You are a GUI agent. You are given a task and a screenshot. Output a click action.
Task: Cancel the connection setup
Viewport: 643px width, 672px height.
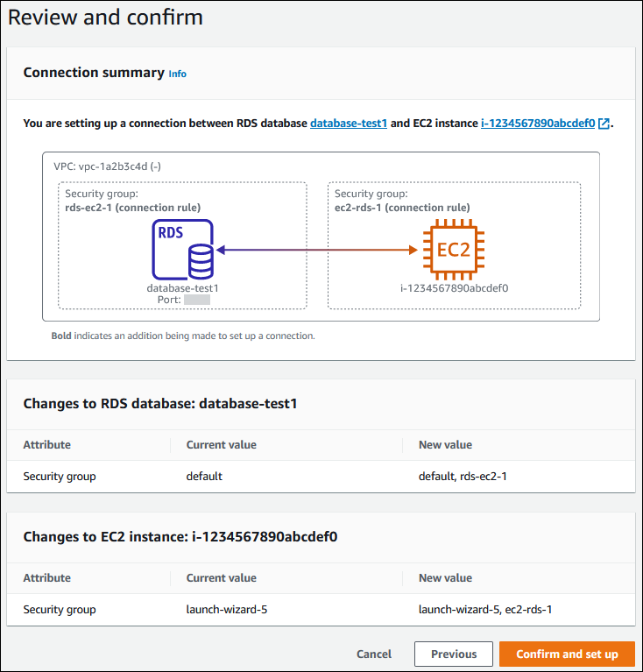(x=374, y=654)
